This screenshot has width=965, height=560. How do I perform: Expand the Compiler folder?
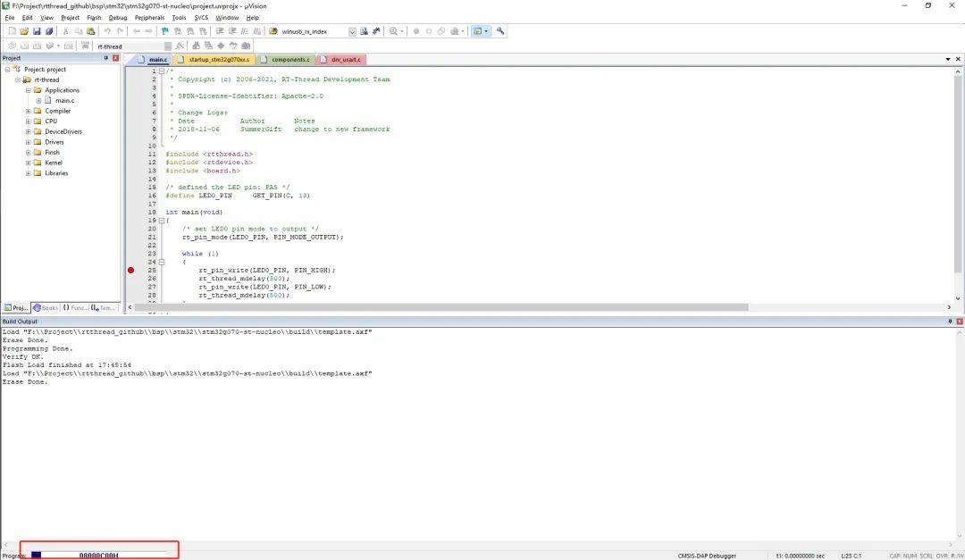[29, 112]
